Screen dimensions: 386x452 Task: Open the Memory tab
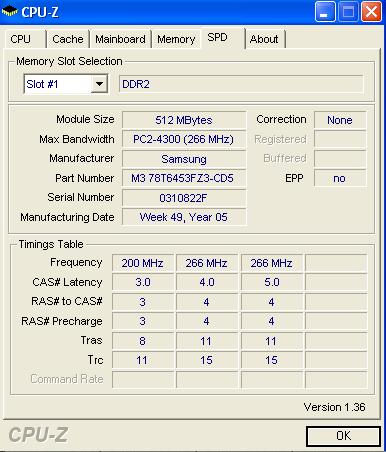click(176, 39)
